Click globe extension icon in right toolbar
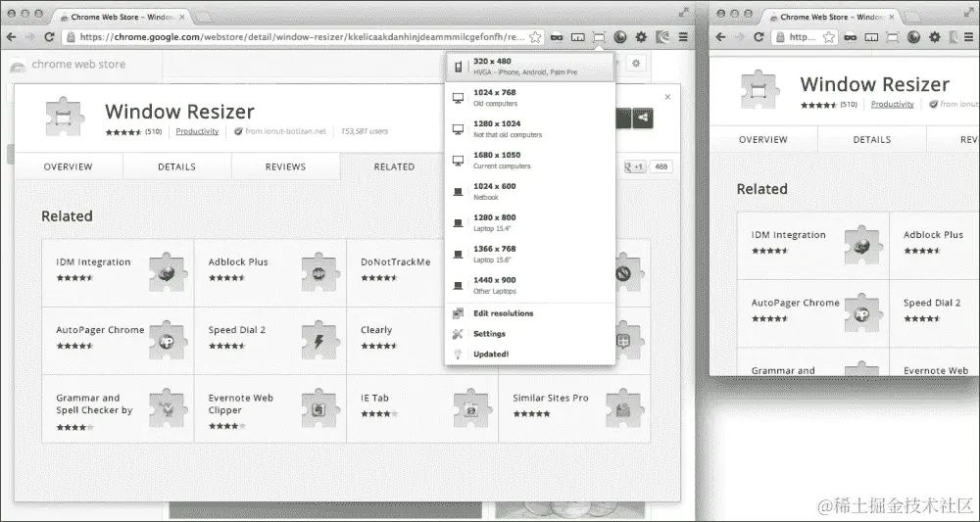980x522 pixels. (x=913, y=37)
